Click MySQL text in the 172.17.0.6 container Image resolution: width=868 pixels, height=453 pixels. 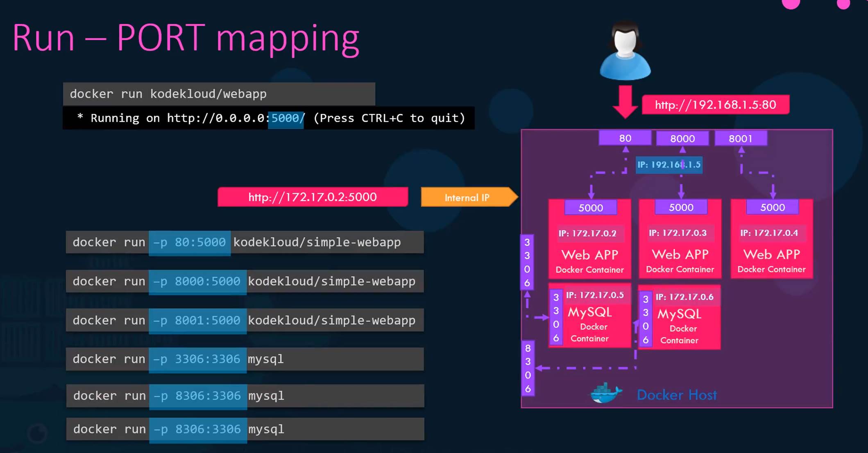[x=680, y=315]
